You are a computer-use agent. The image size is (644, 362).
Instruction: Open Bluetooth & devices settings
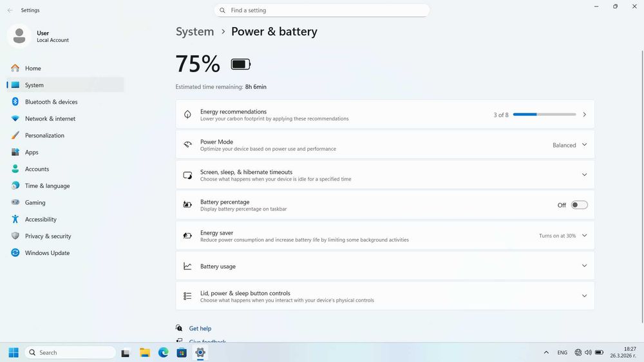tap(65, 102)
